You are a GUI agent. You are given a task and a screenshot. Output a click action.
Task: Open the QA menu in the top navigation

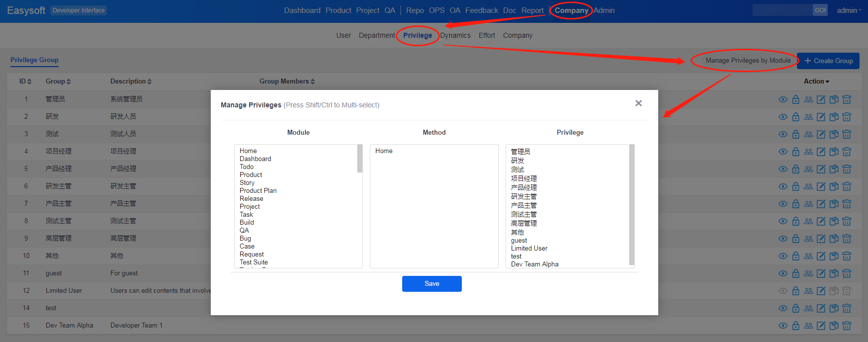[390, 10]
